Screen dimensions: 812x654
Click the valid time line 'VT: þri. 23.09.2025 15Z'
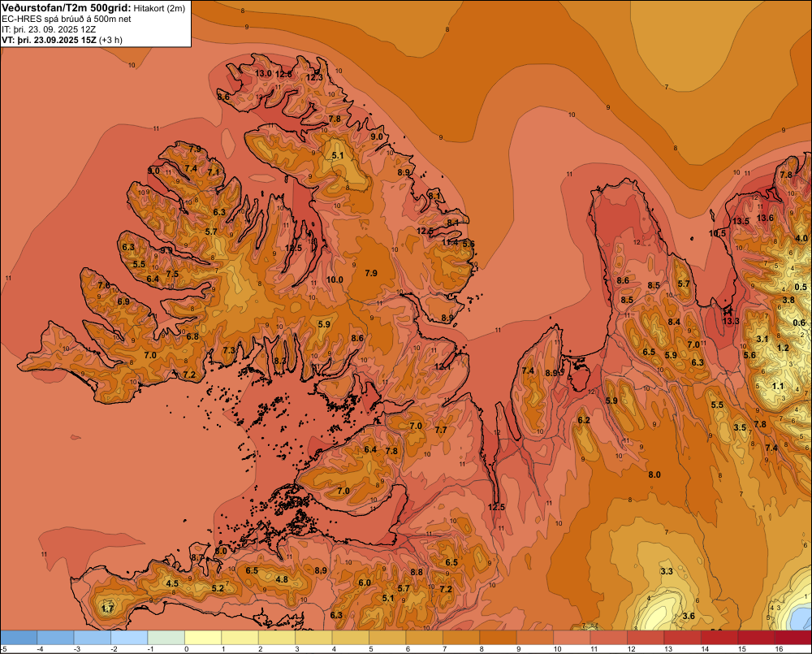[x=49, y=40]
